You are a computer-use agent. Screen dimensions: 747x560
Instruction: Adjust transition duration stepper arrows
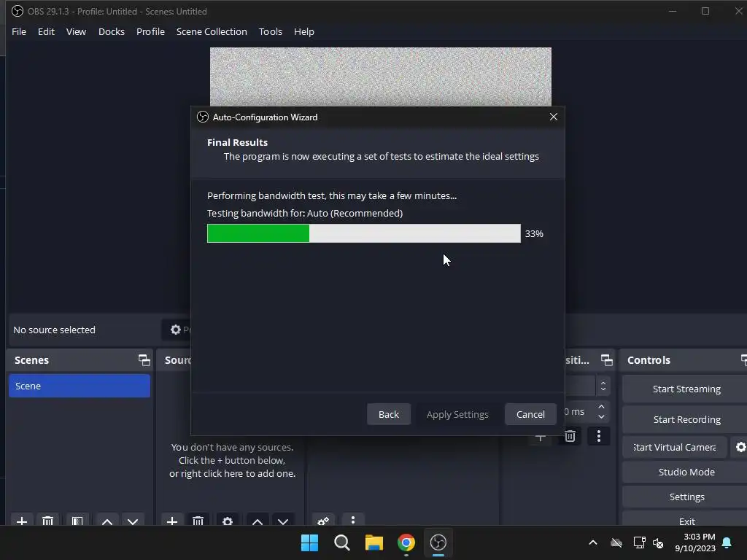point(601,411)
